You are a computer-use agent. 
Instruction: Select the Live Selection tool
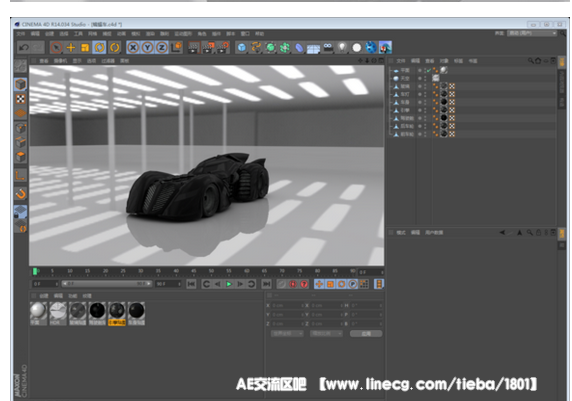56,48
